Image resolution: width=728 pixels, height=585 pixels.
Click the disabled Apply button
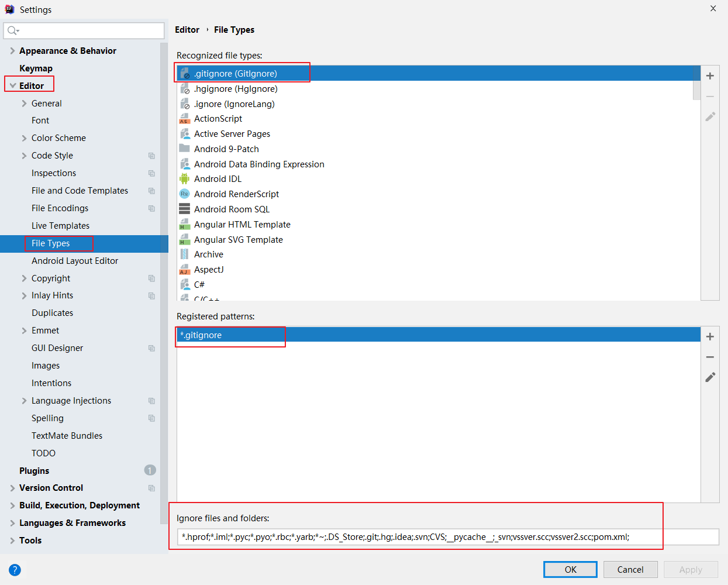[x=691, y=570]
